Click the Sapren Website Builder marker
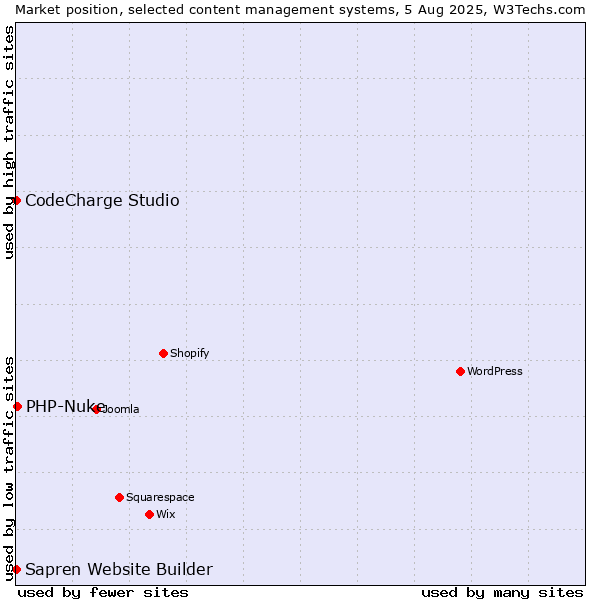Viewport: 600px width, 600px height. [16, 569]
